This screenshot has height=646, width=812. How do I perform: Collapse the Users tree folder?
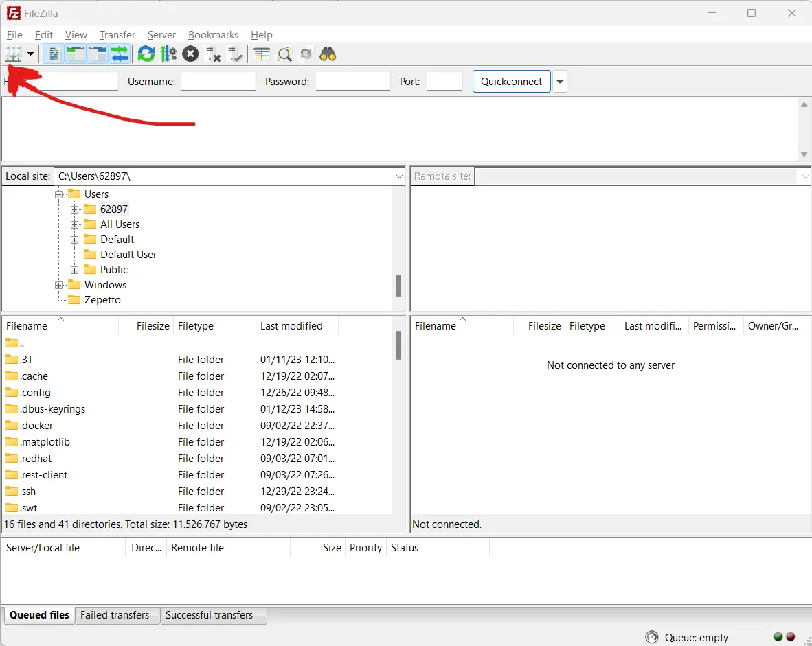tap(59, 194)
